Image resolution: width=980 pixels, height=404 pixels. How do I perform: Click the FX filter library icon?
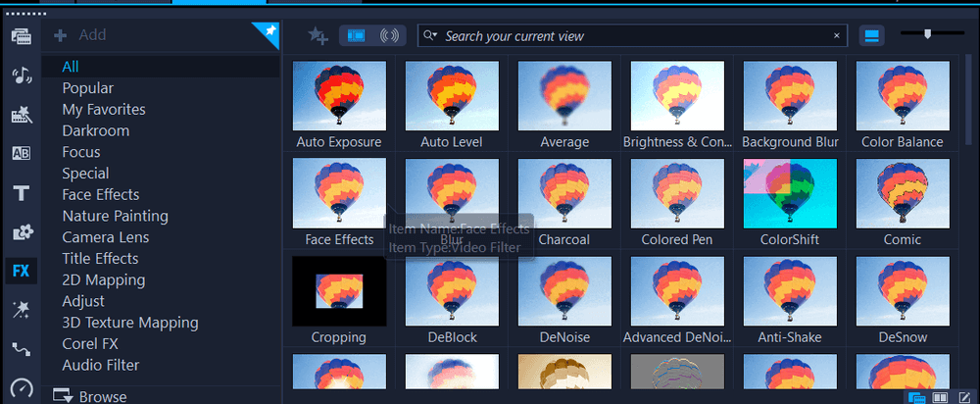click(21, 271)
